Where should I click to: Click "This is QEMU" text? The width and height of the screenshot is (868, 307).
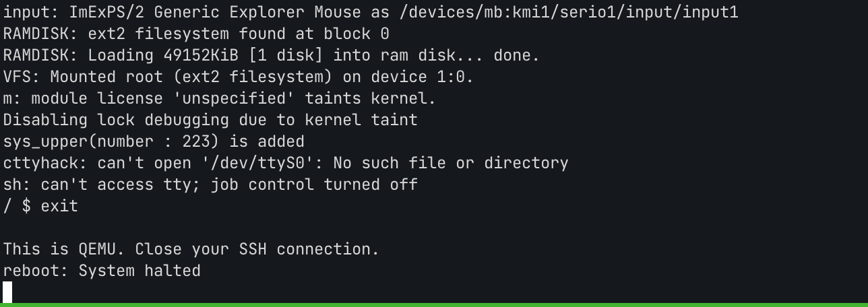[x=64, y=249]
